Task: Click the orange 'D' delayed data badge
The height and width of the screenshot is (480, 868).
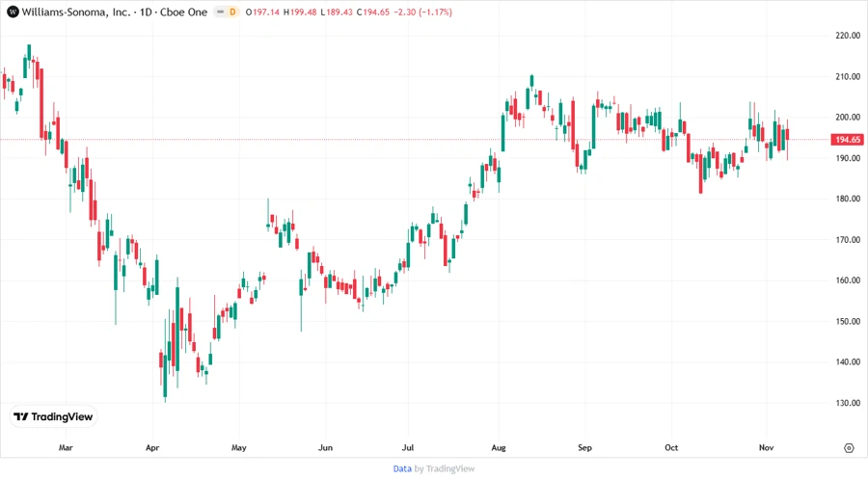Action: 232,13
